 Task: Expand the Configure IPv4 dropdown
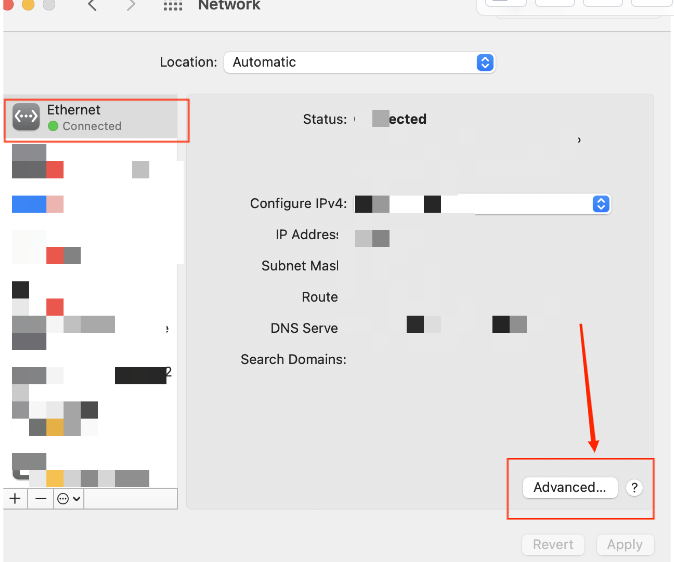click(600, 204)
